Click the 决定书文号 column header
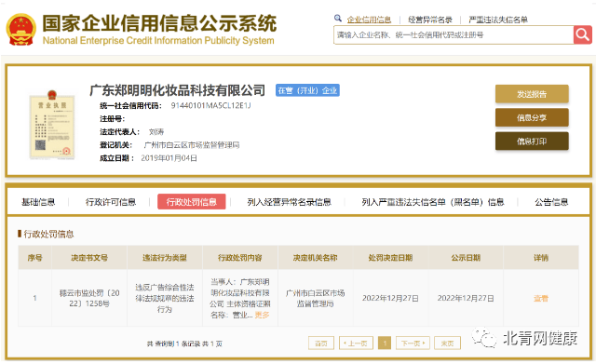596x364 pixels. coord(89,258)
